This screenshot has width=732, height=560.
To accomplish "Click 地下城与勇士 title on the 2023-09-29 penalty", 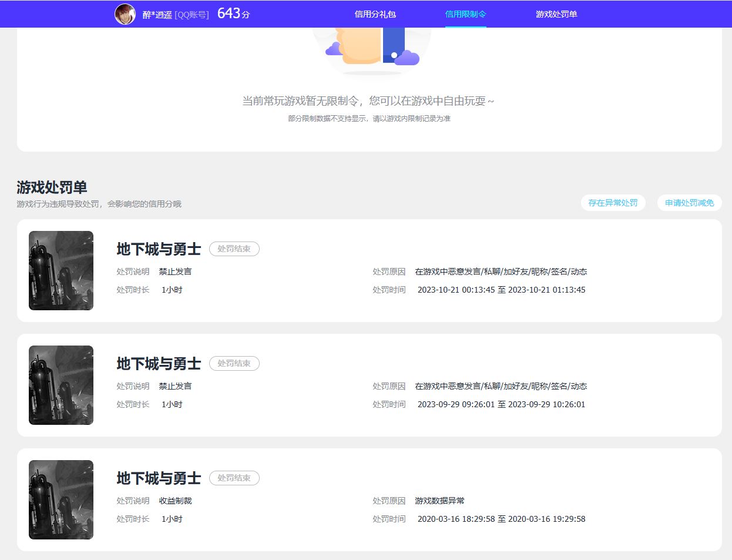I will (x=159, y=364).
